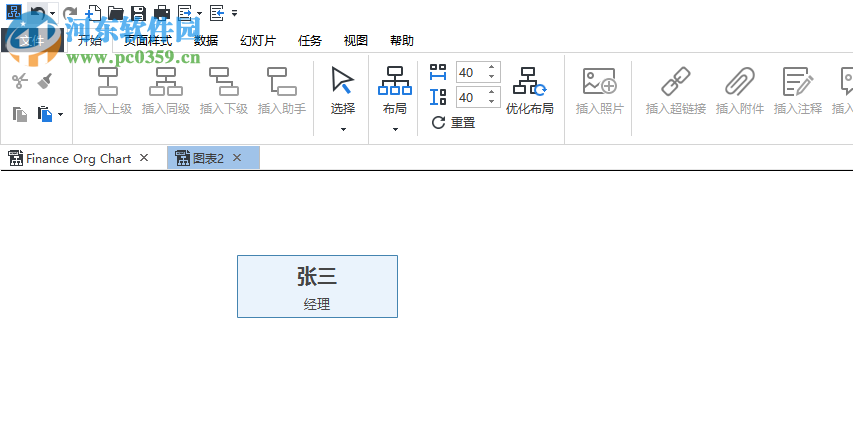
Task: Switch to the 任务 ribbon tab
Action: click(310, 40)
